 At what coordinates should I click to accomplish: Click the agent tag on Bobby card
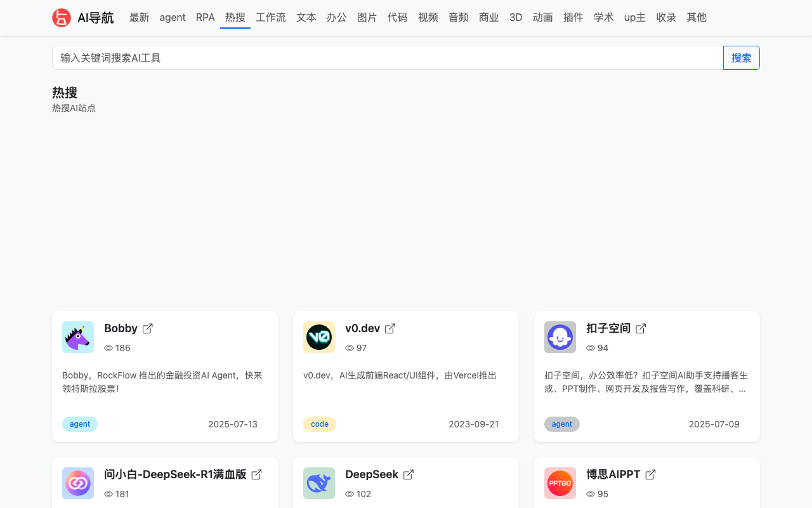point(80,424)
